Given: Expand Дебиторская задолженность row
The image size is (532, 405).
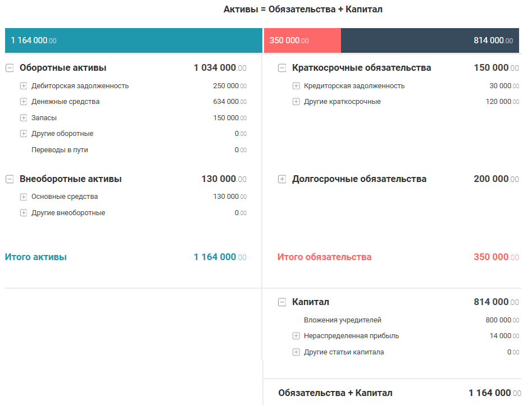Looking at the screenshot, I should [x=24, y=86].
